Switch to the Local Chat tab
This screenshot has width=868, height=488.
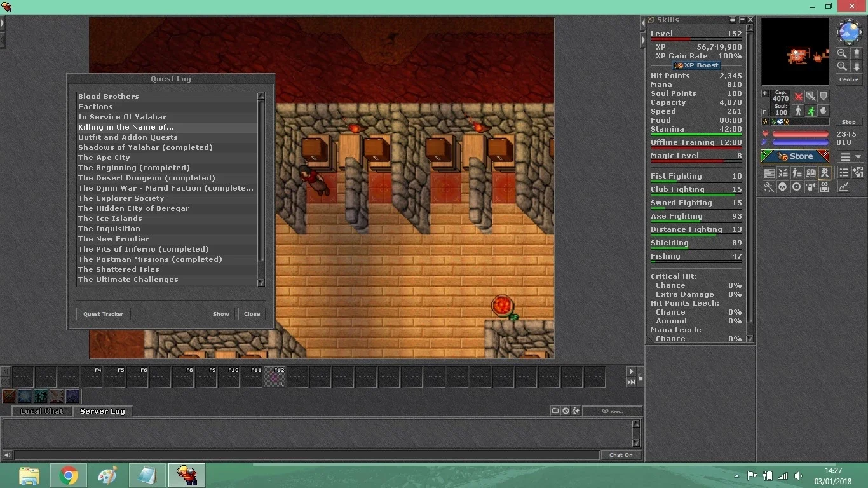coord(42,411)
